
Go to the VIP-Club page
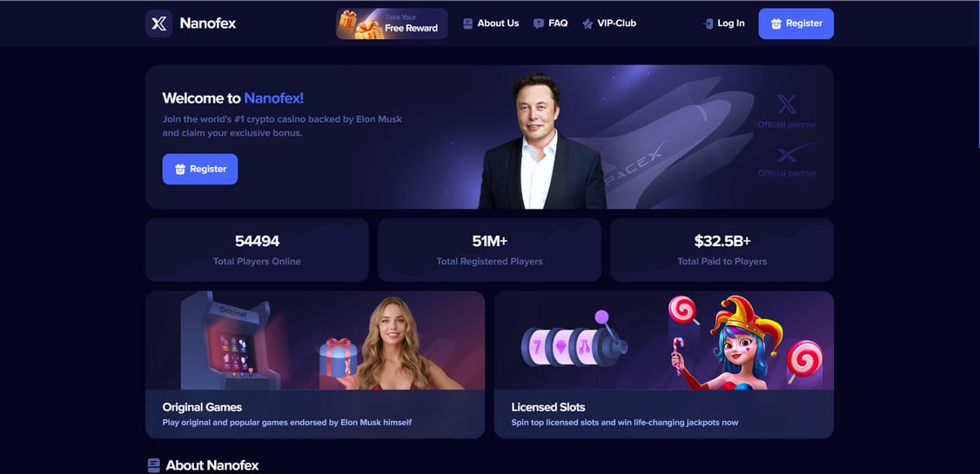(609, 23)
